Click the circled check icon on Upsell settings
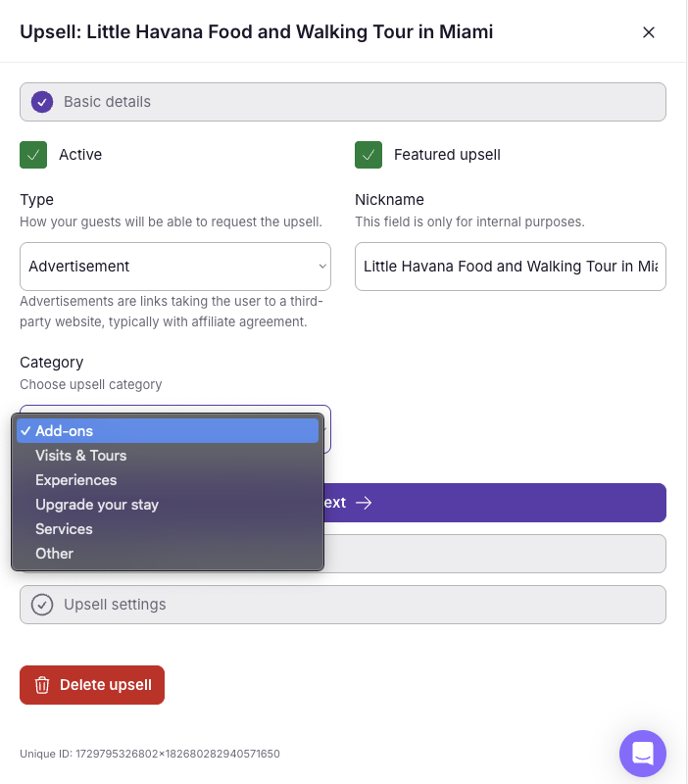 point(42,605)
